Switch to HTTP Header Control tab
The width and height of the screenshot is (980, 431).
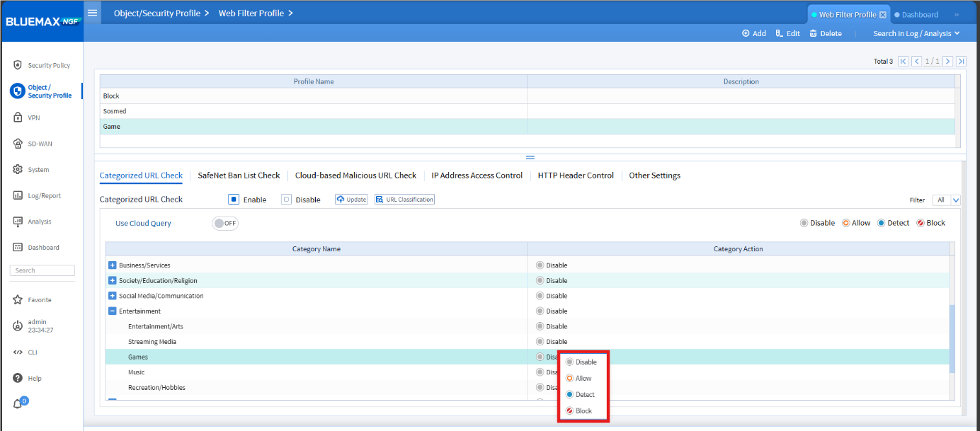[576, 176]
